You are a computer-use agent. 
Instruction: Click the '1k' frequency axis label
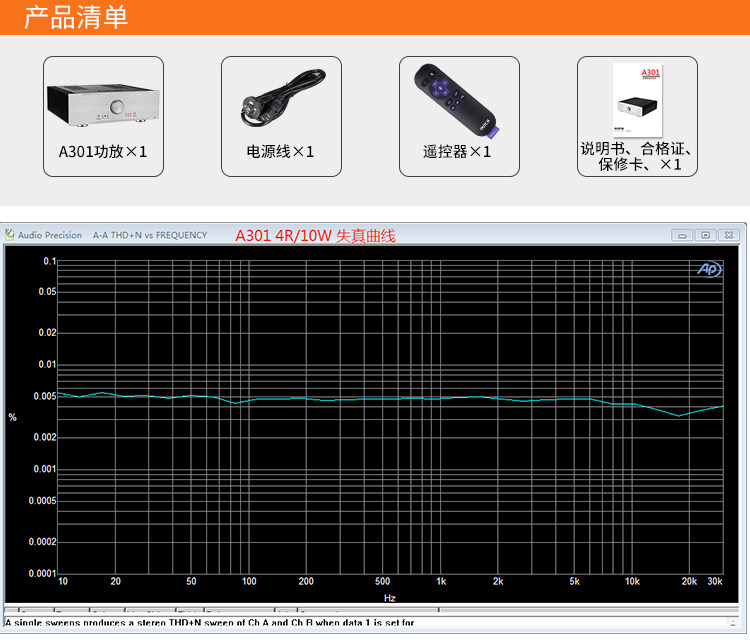point(441,581)
